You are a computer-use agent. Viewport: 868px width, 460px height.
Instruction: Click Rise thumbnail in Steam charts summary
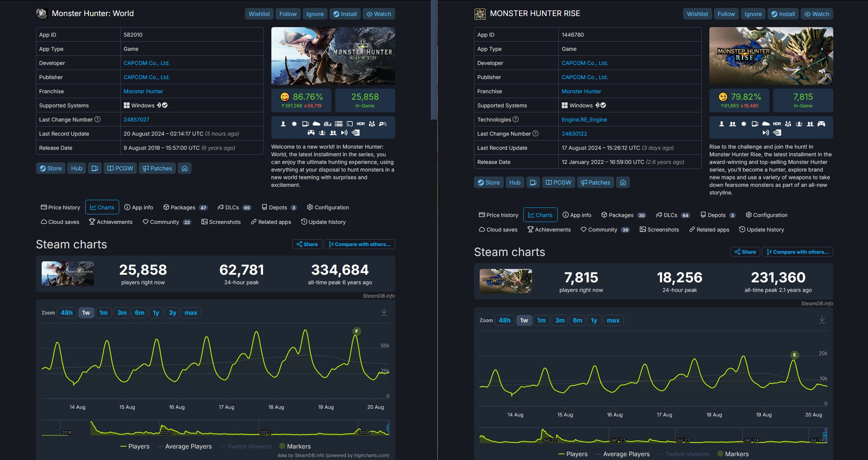tap(505, 281)
